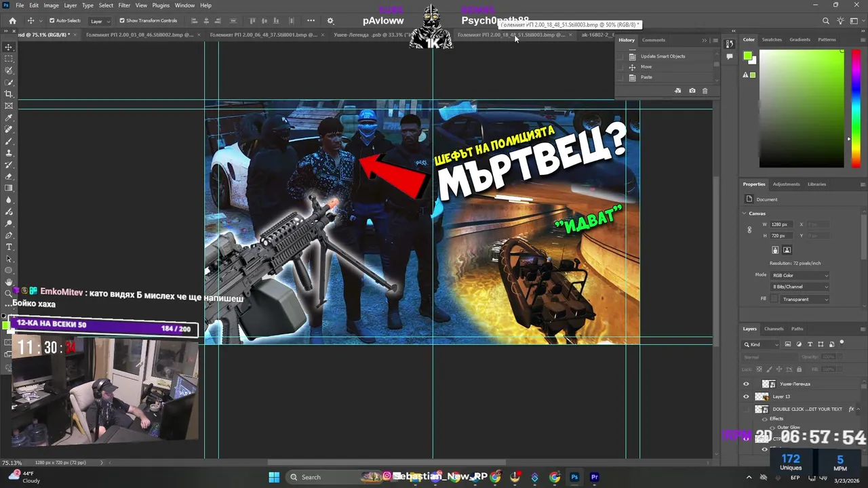
Task: Switch to the Swatches tab
Action: pyautogui.click(x=772, y=40)
